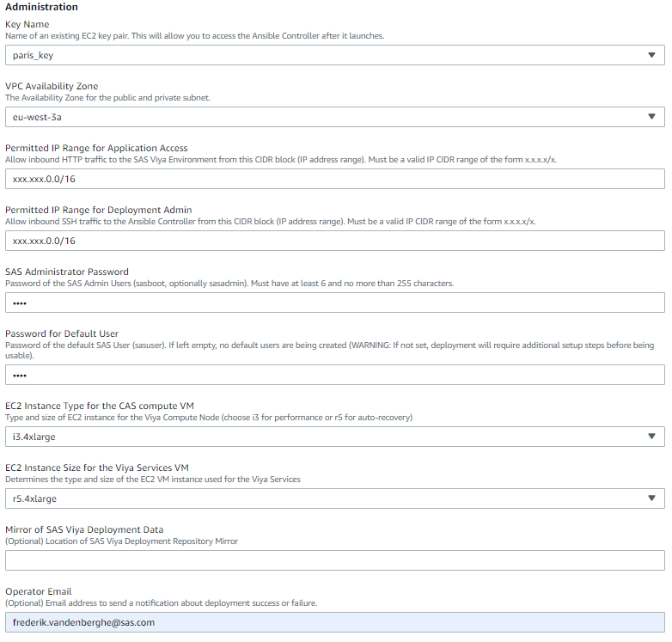Click the sasboot admin password description

(229, 284)
